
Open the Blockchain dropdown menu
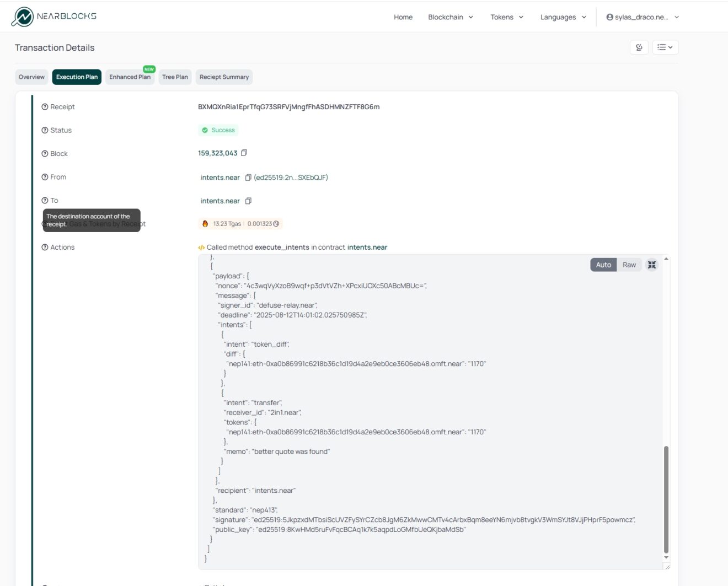click(x=451, y=17)
